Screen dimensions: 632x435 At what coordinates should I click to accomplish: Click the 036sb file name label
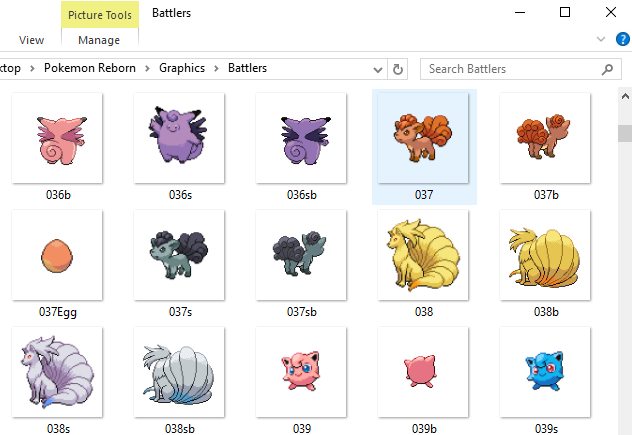pyautogui.click(x=301, y=195)
